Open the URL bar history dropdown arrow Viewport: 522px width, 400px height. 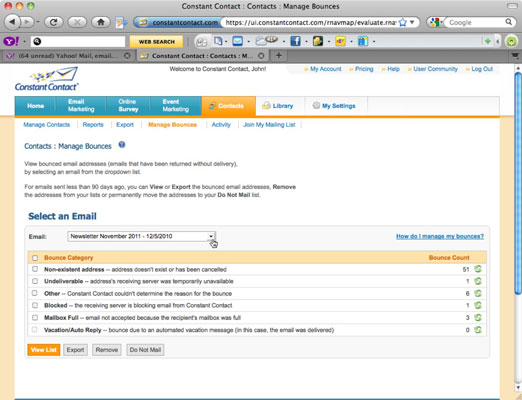(x=412, y=22)
